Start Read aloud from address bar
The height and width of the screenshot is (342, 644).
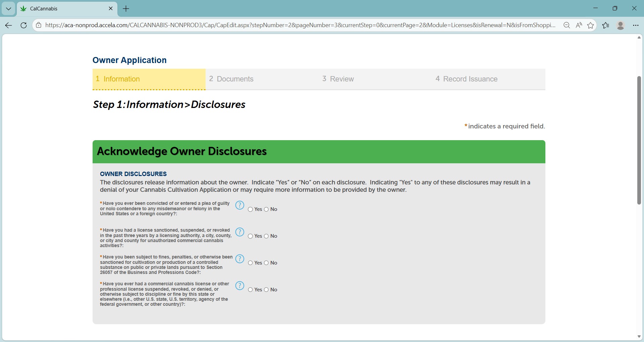point(579,25)
